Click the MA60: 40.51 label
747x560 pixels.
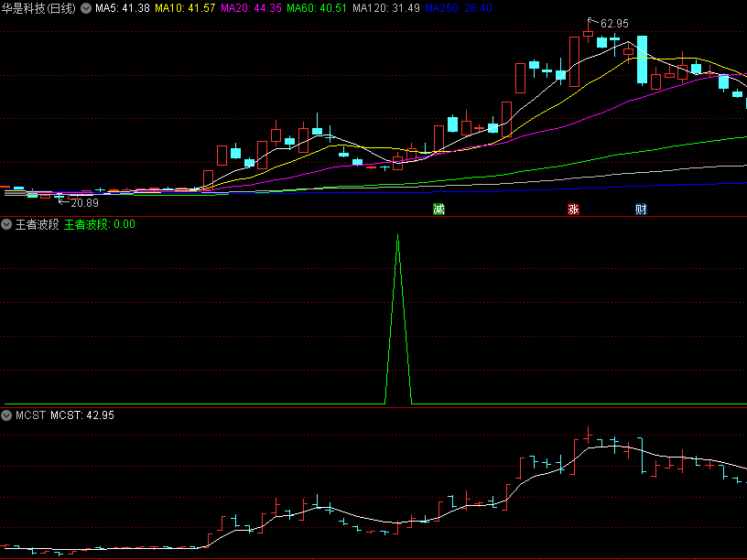(x=317, y=8)
